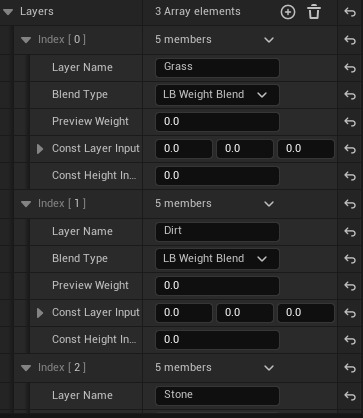Open Index [ 1 ] element options chevron
Viewport: 363px width, 418px height.
[269, 204]
